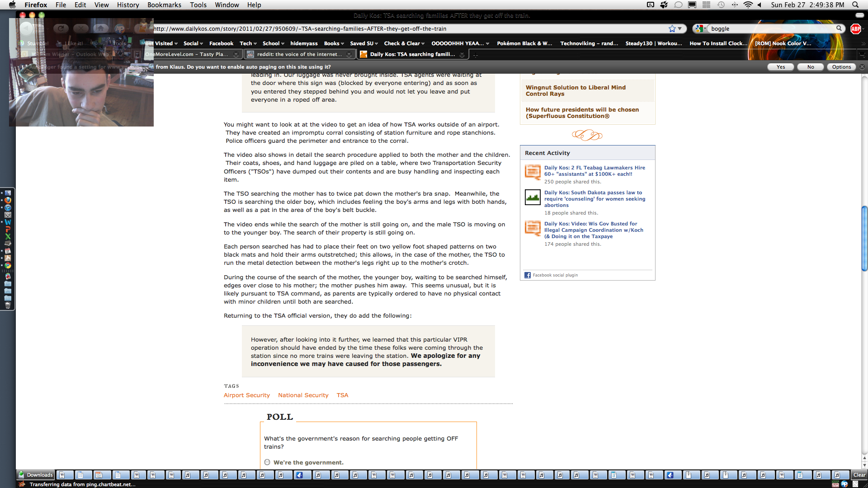868x488 pixels.
Task: Dismiss the auto paging notification bar
Action: [862, 67]
